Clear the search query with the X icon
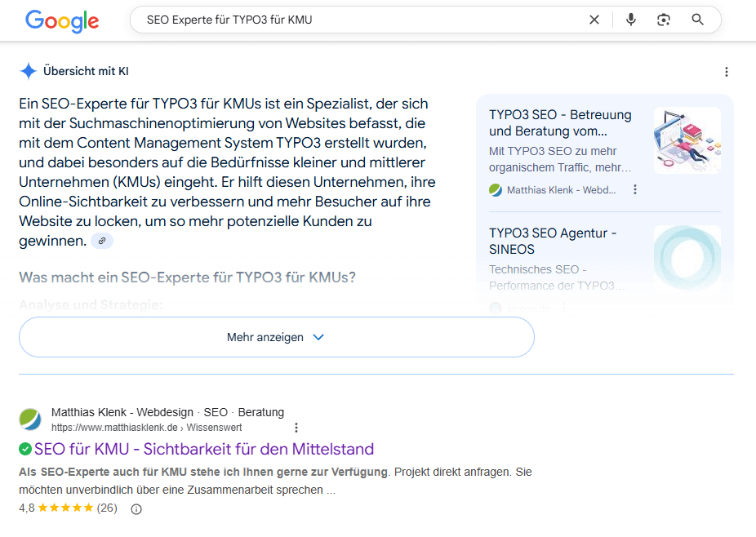 594,20
